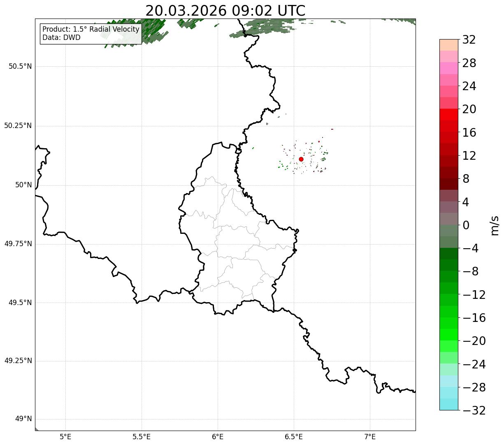Click the latitude label 49°N
This screenshot has height=445, width=504.
23,419
